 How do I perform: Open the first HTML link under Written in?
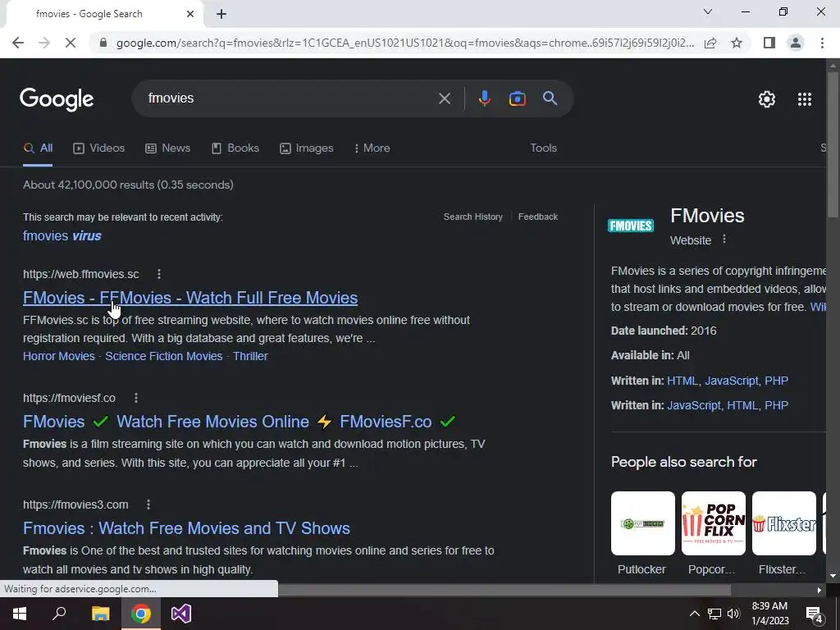(682, 381)
